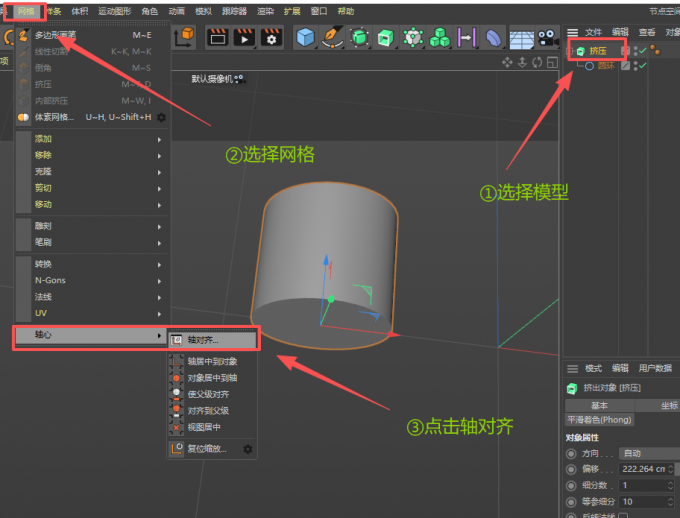Open the 渲染 menu
680x518 pixels.
[265, 11]
